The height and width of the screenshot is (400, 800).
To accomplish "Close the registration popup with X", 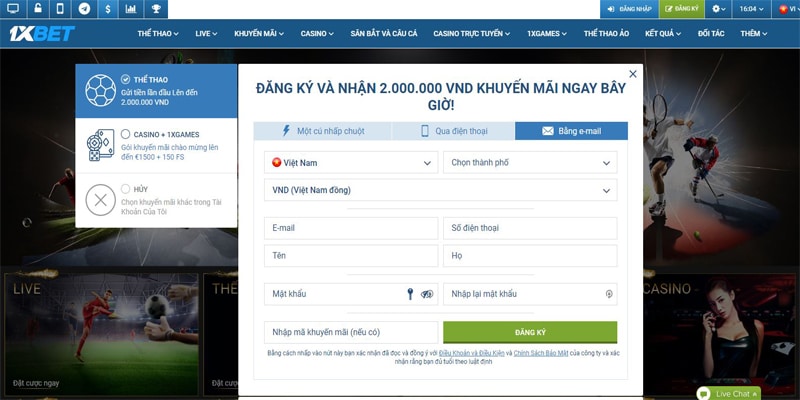I will (x=632, y=74).
